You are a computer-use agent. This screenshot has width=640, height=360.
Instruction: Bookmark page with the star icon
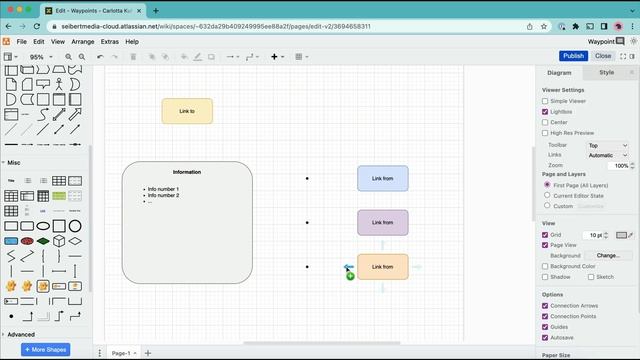click(x=544, y=26)
